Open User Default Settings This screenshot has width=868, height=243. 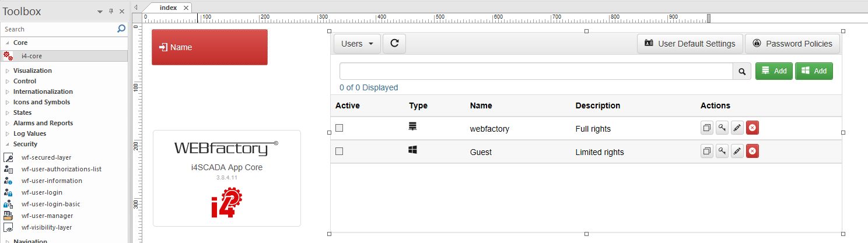(690, 44)
